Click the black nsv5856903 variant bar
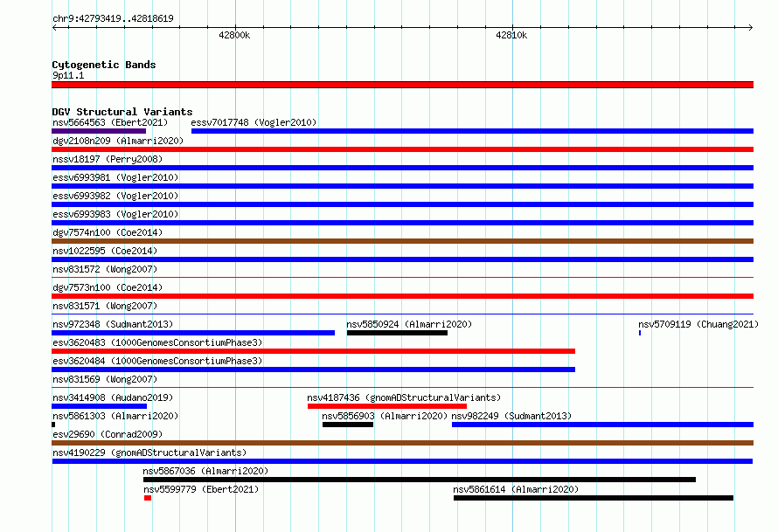Image resolution: width=778 pixels, height=532 pixels. tap(348, 425)
